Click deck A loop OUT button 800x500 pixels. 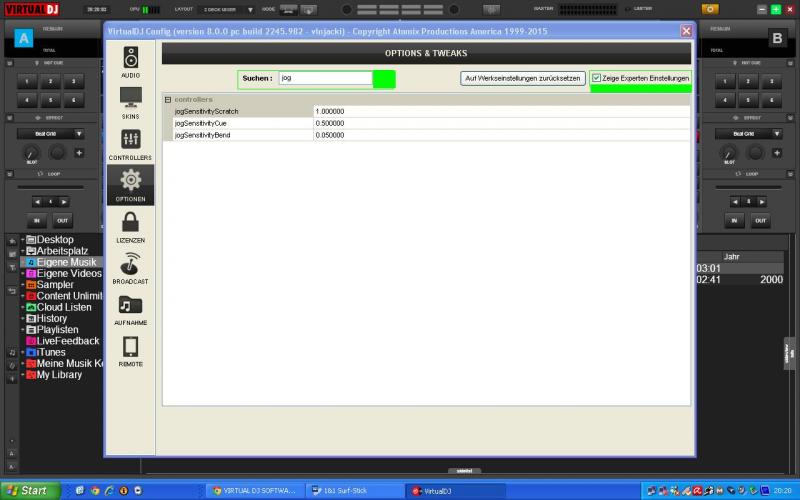[x=62, y=220]
